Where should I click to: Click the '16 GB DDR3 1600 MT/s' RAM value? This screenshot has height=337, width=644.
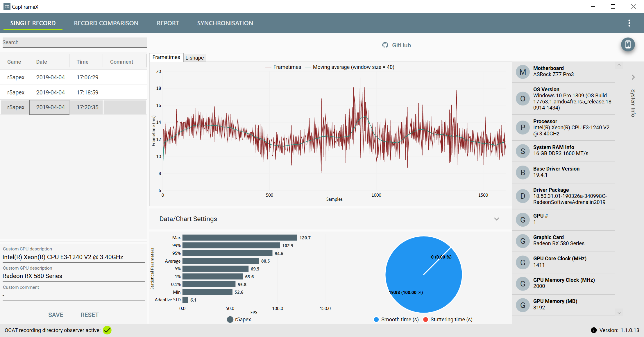(x=561, y=153)
